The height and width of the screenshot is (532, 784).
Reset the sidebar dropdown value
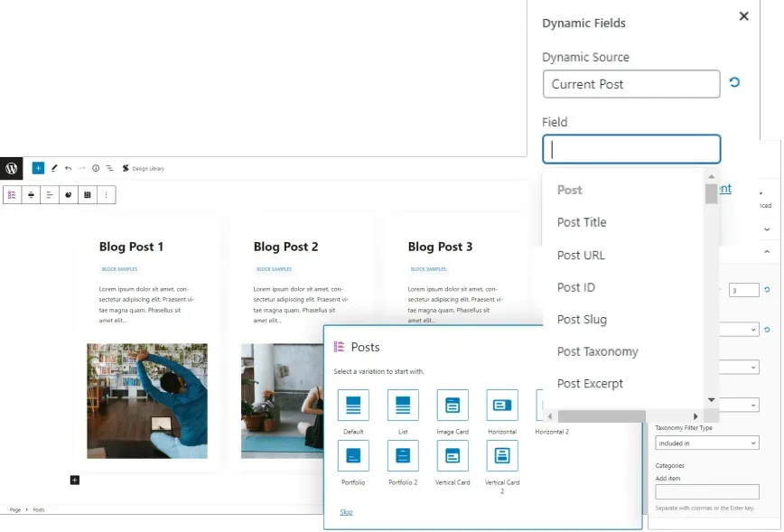tap(767, 330)
